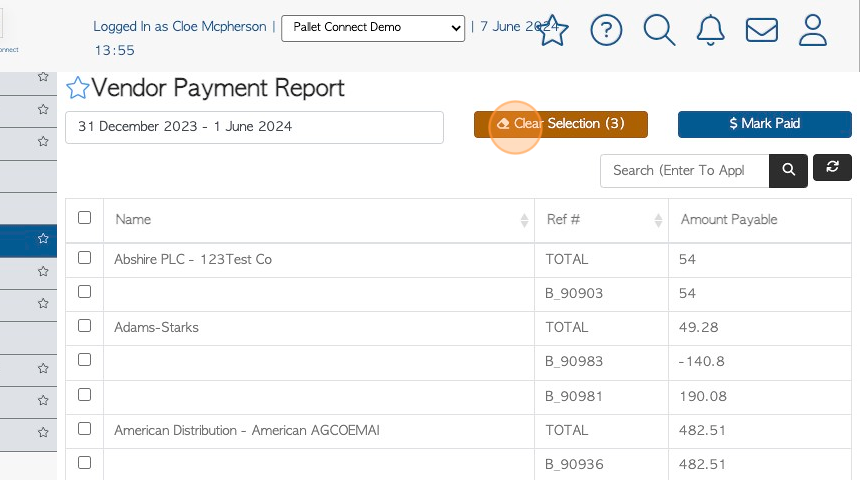Favorite the Vendor Payment Report page star
Screen dimensions: 860x480
click(x=77, y=88)
